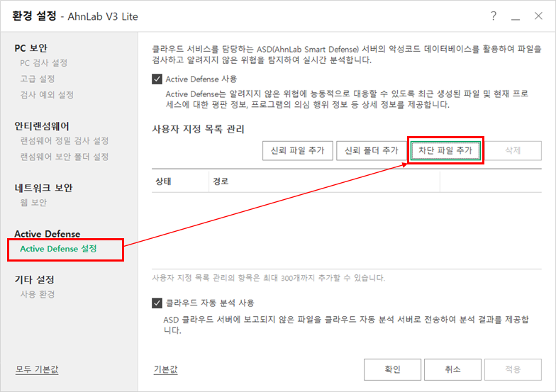Close the settings window with the X
Image resolution: width=556 pixels, height=392 pixels.
538,16
